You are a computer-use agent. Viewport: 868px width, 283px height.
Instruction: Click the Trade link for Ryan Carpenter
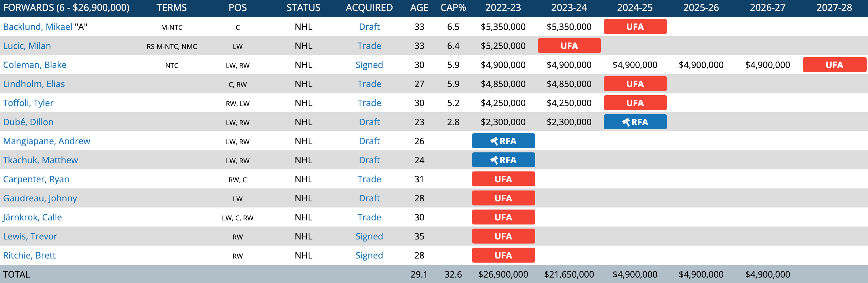(369, 179)
